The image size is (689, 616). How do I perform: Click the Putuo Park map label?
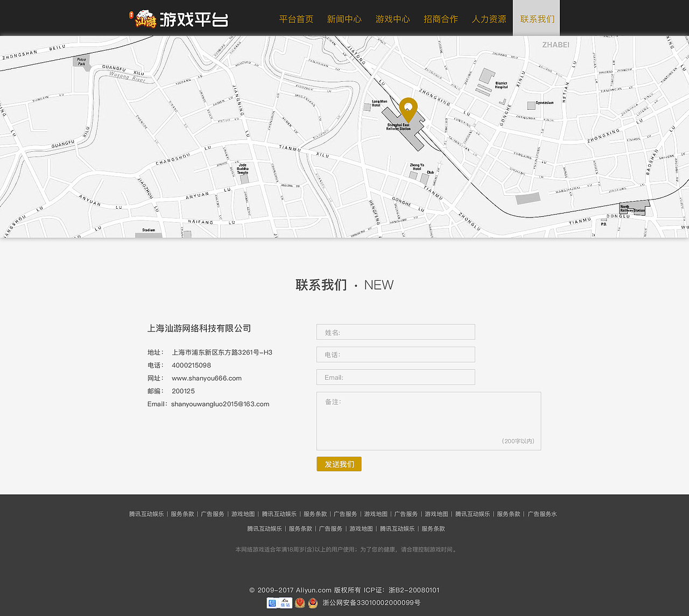[x=81, y=61]
